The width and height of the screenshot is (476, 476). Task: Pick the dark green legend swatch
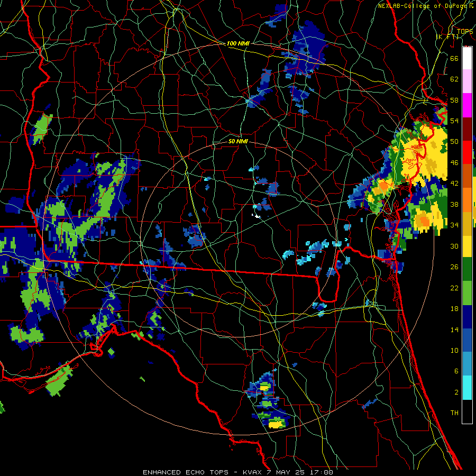pos(467,269)
